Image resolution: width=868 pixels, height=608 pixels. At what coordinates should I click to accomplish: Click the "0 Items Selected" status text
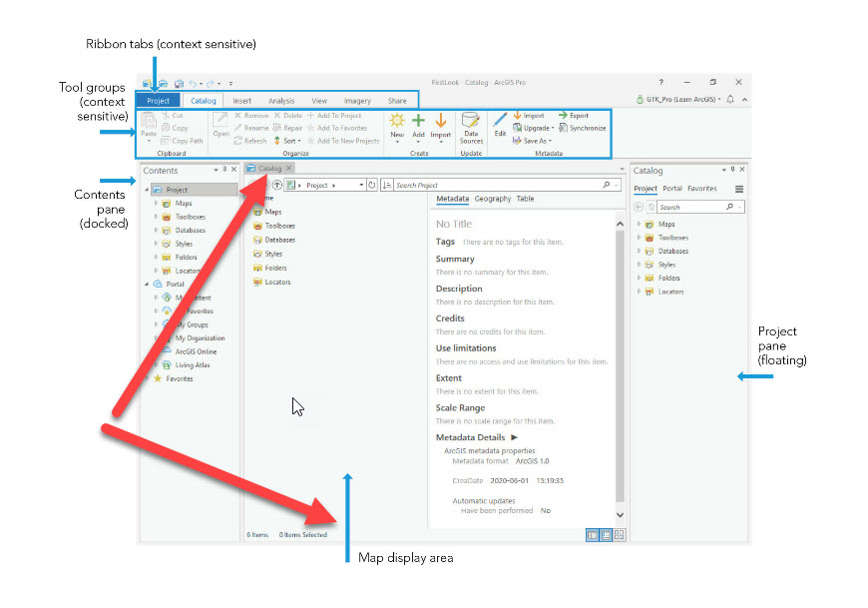pos(303,535)
